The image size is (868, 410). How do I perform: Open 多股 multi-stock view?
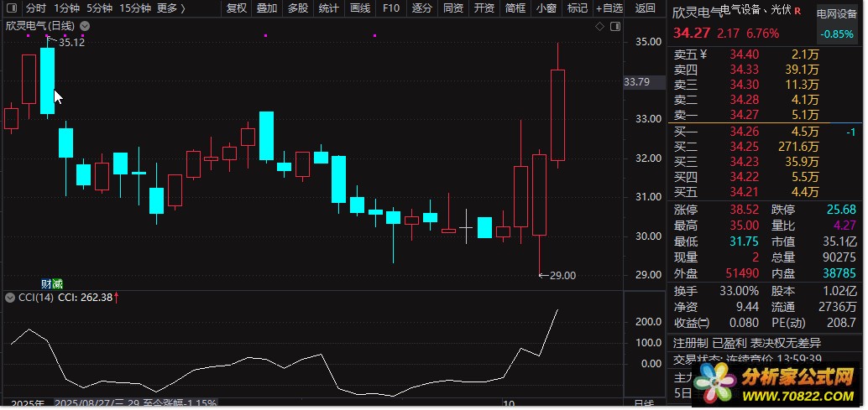point(298,8)
